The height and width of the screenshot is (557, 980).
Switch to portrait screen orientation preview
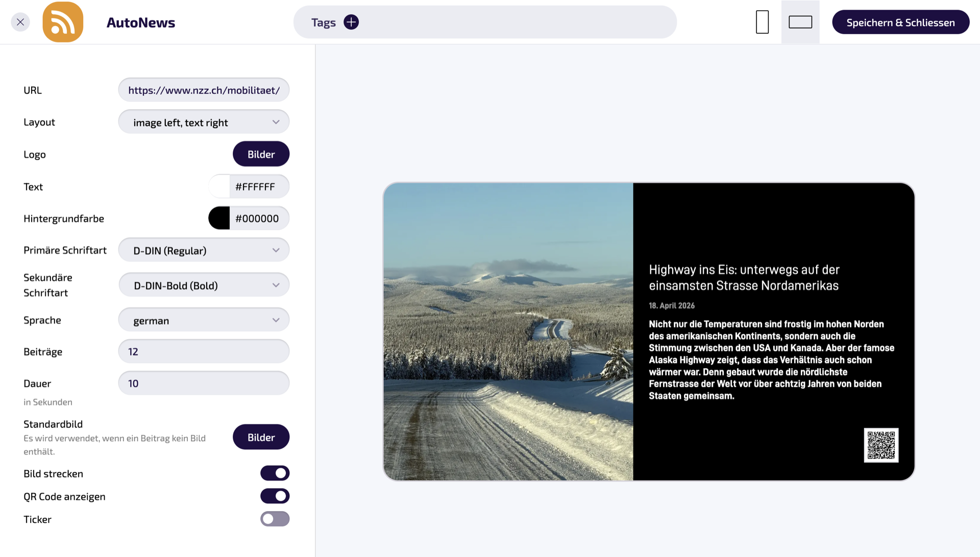pyautogui.click(x=762, y=22)
